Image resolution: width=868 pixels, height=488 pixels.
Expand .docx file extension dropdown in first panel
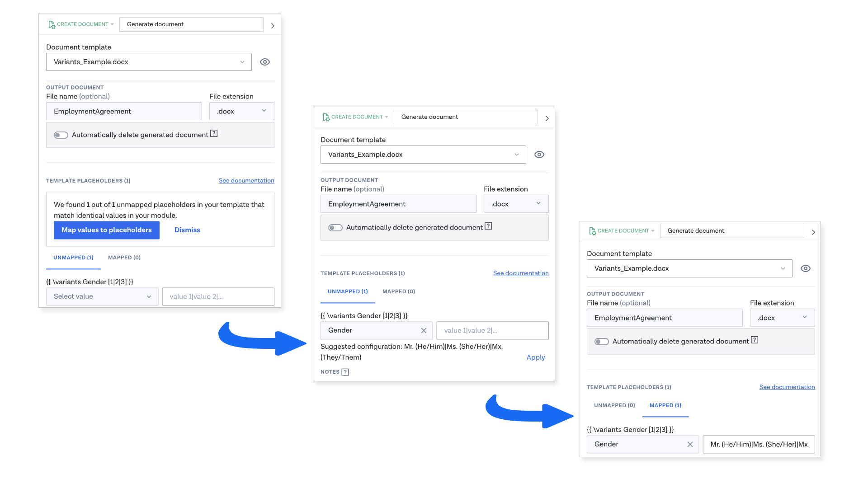241,111
